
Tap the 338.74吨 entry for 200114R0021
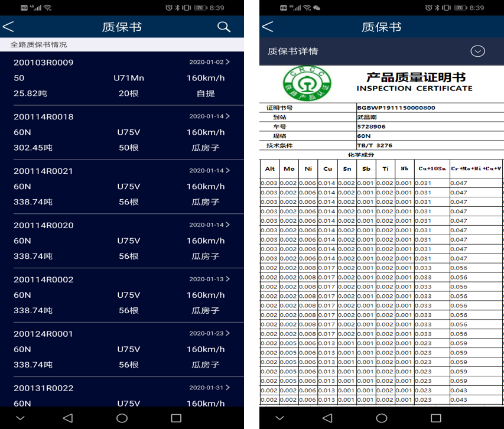click(x=32, y=202)
